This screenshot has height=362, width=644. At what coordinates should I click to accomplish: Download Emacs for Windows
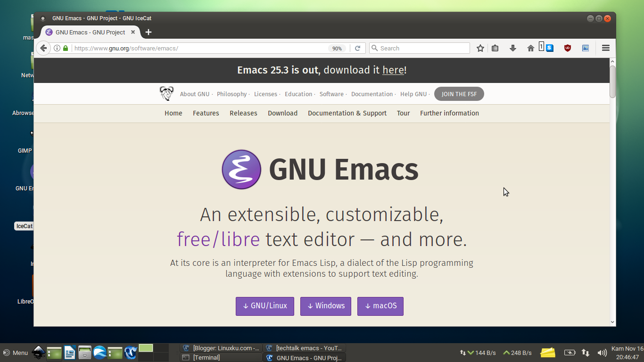326,306
